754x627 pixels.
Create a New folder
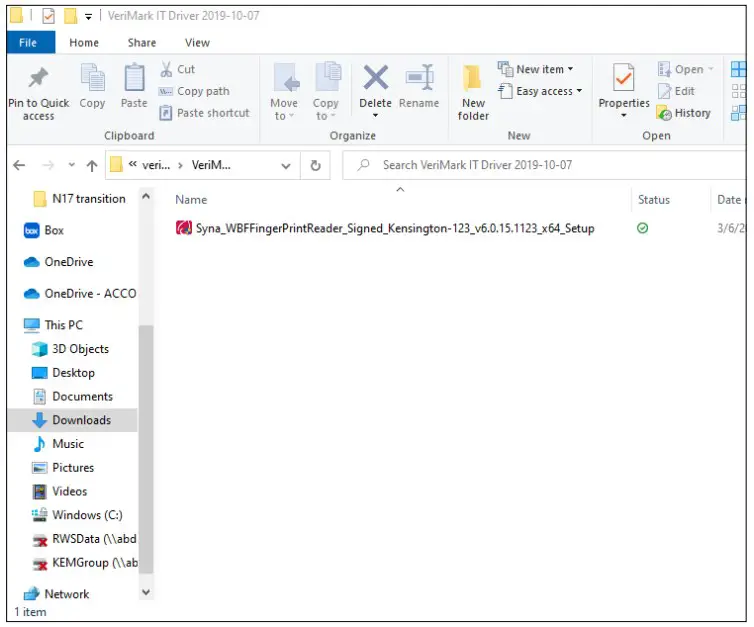473,92
